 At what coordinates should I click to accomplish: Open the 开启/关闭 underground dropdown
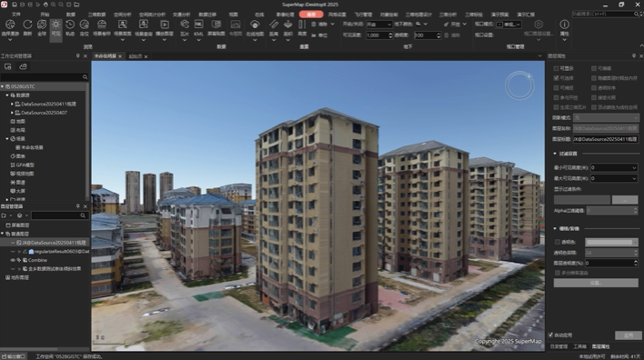(x=379, y=25)
